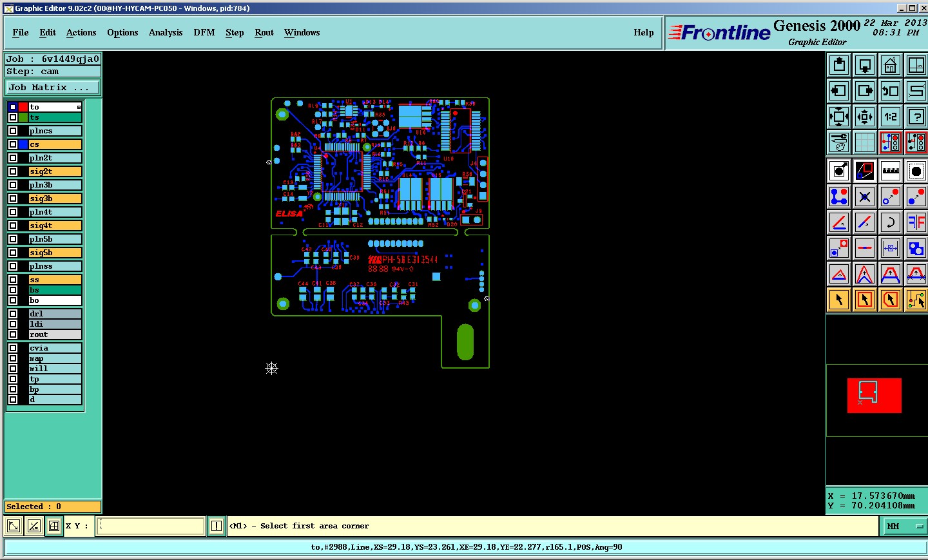This screenshot has height=560, width=928.
Task: Click the zoom in expanding-arrows icon
Action: point(839,117)
